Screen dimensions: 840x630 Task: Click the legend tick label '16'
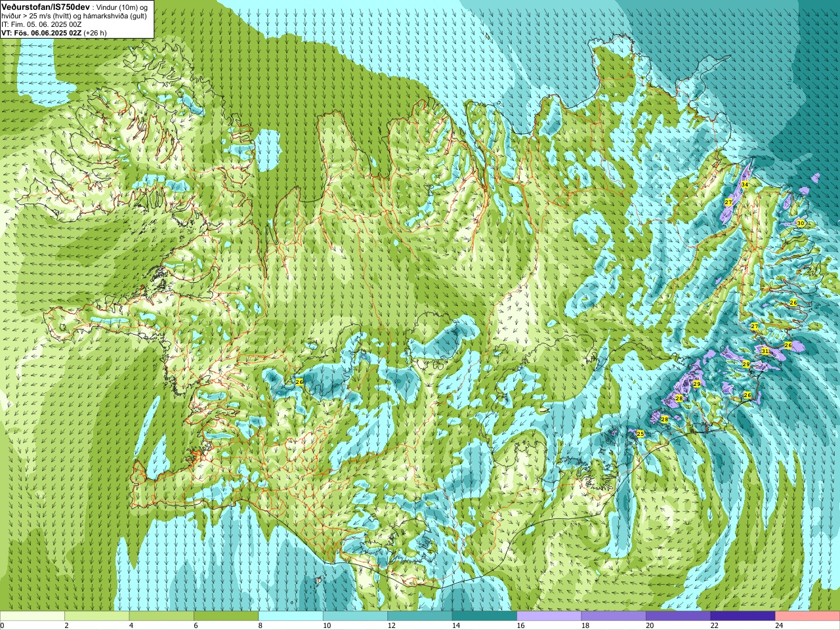pos(520,625)
